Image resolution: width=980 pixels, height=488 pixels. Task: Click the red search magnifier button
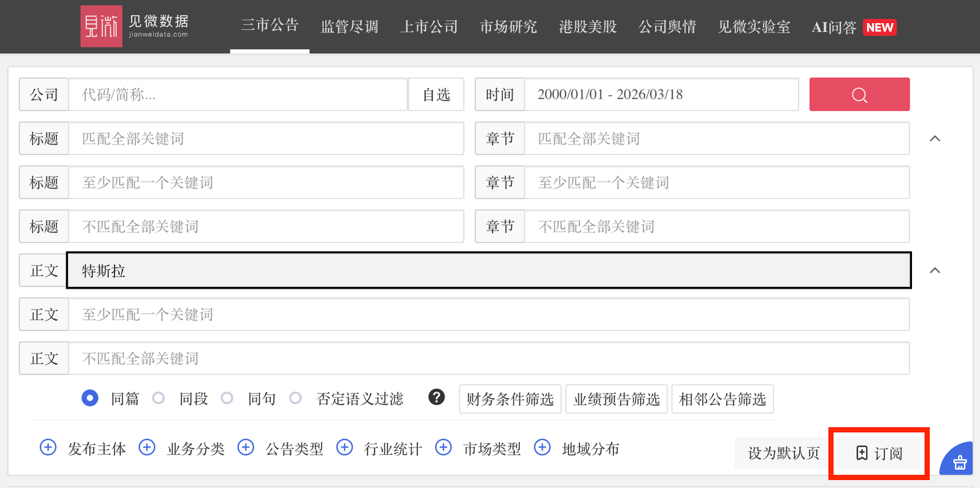[x=859, y=94]
